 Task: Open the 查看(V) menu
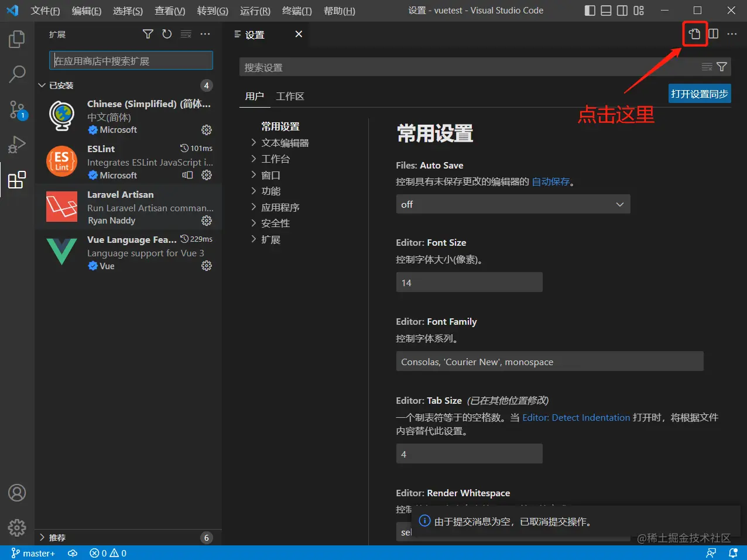pyautogui.click(x=170, y=11)
